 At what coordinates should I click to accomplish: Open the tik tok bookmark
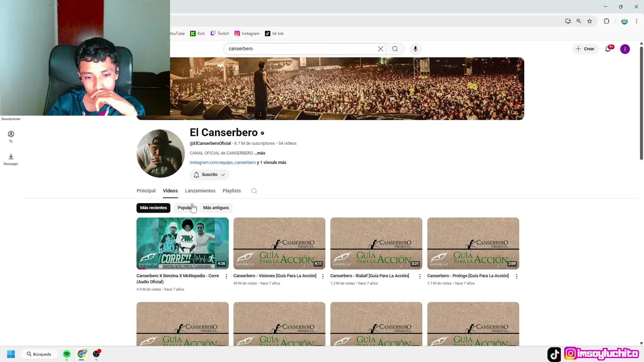click(275, 34)
